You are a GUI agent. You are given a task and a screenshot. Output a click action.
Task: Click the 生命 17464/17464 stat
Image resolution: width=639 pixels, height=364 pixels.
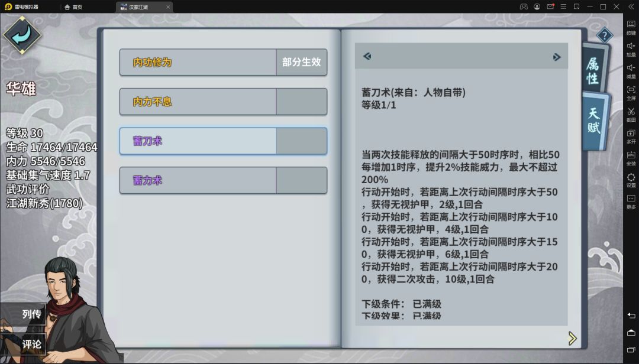click(51, 147)
